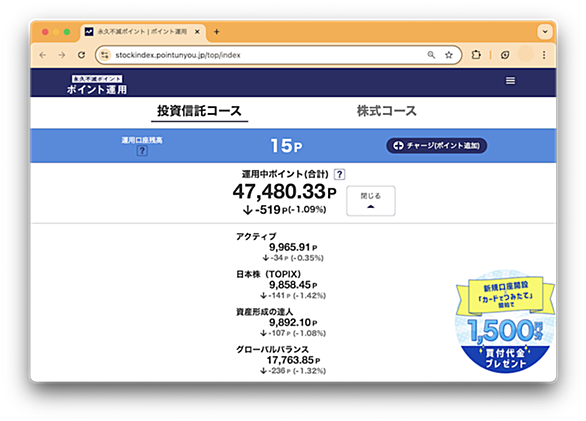Bookmark this page with star icon
Screen dimensions: 586x421
(448, 55)
